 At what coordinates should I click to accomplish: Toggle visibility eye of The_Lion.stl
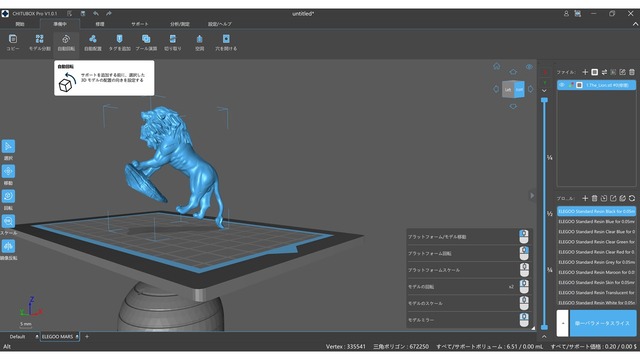point(562,85)
